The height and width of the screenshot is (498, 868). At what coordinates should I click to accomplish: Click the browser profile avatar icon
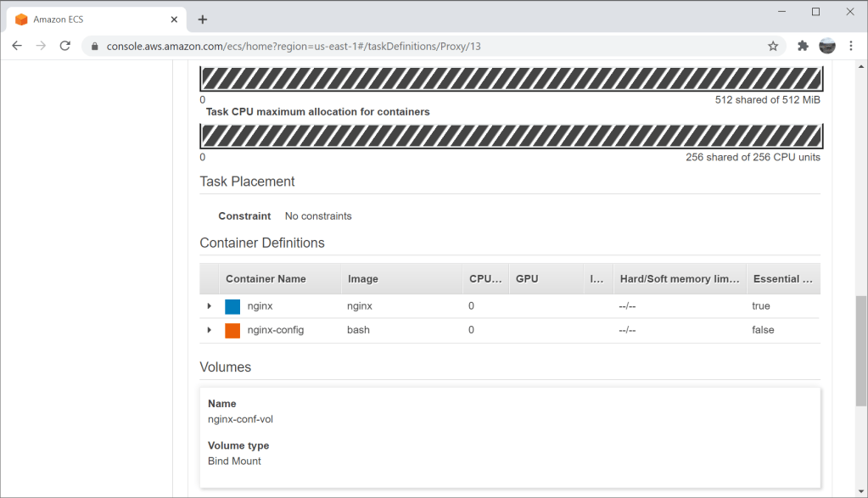click(x=827, y=46)
